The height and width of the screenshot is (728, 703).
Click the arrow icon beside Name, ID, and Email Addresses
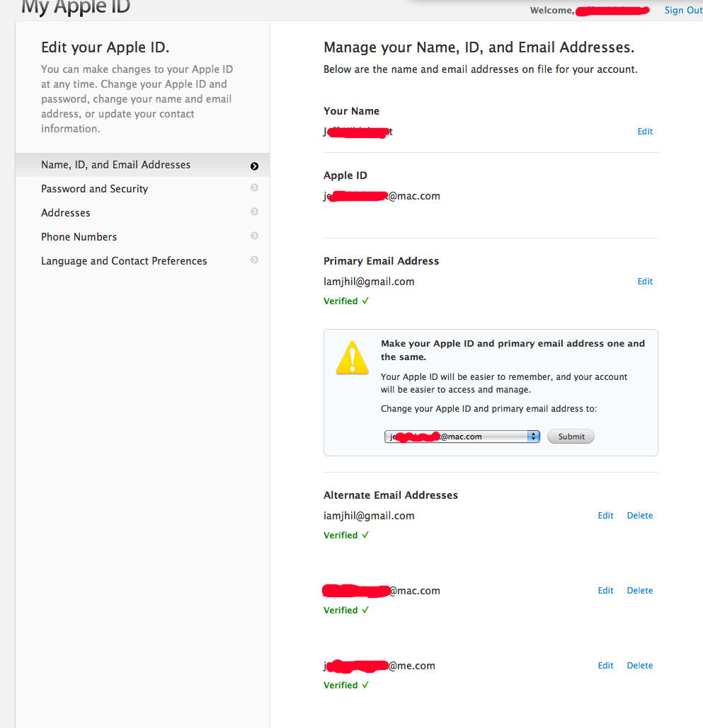254,166
